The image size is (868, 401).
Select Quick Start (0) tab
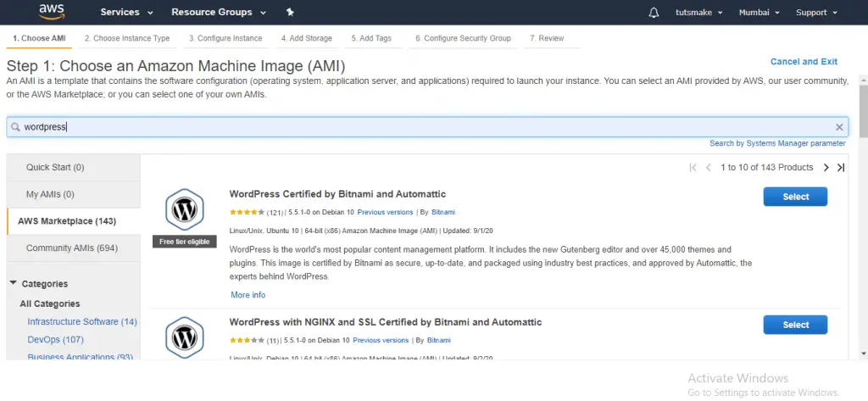(x=74, y=167)
